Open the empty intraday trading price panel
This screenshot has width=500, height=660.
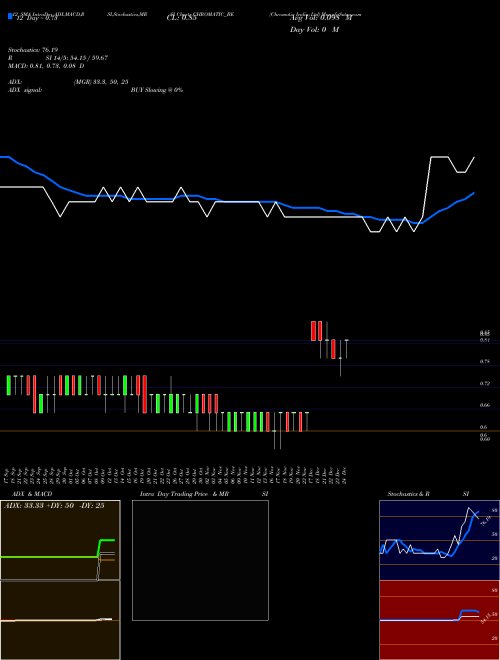tap(200, 560)
